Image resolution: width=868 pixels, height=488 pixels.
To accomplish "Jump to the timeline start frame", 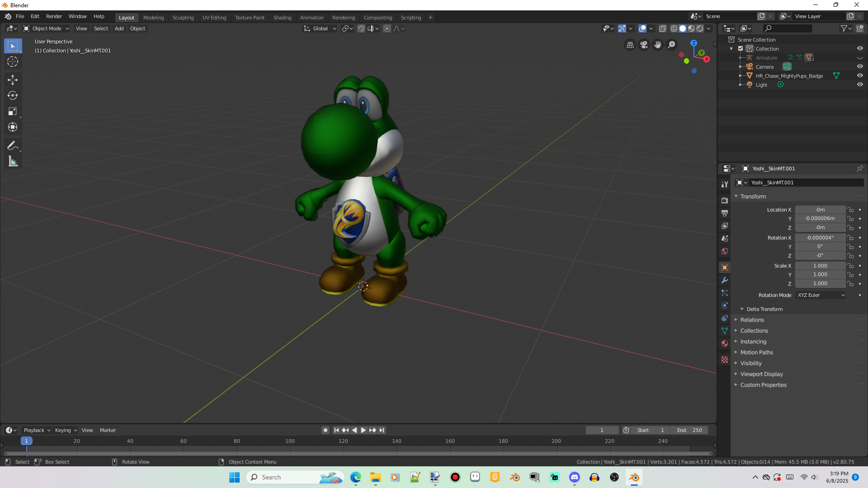I will point(336,430).
